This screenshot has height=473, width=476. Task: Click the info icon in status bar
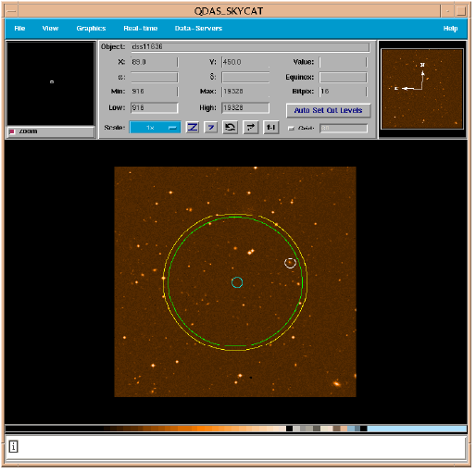pyautogui.click(x=13, y=446)
